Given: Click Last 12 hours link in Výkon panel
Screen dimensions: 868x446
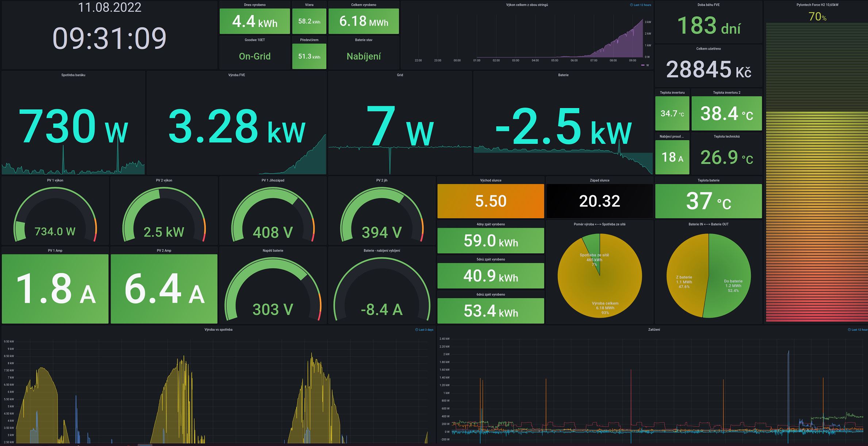Looking at the screenshot, I should click(x=642, y=5).
